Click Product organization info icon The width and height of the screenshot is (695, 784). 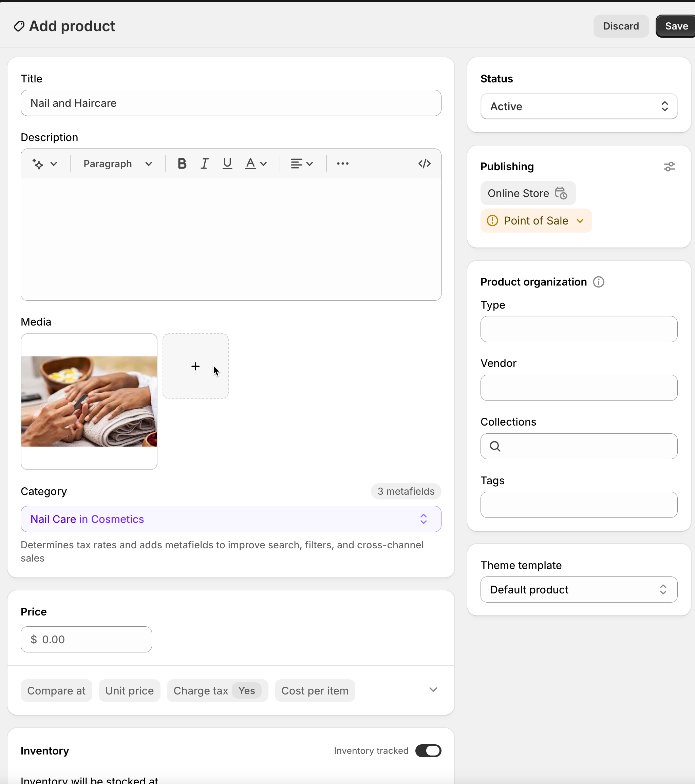598,282
